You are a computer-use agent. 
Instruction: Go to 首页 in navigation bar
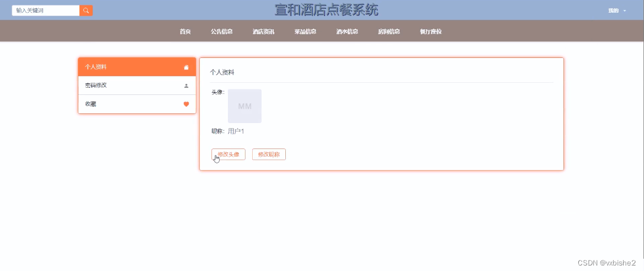click(185, 31)
